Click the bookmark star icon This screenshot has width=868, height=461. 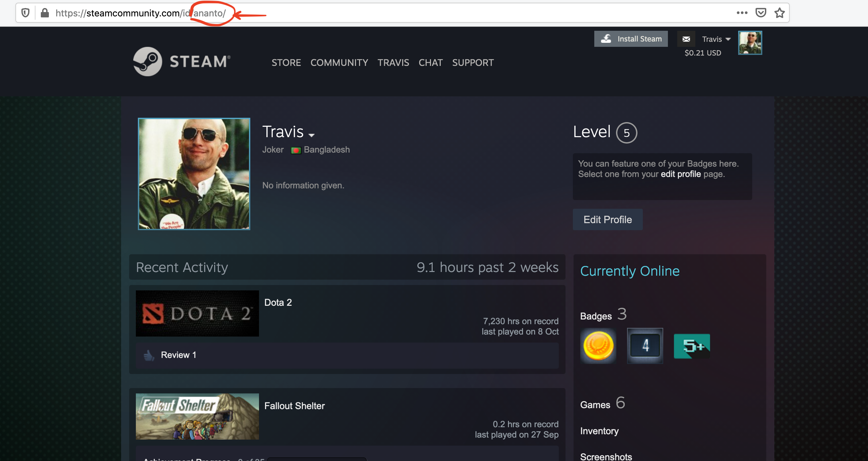pyautogui.click(x=779, y=13)
